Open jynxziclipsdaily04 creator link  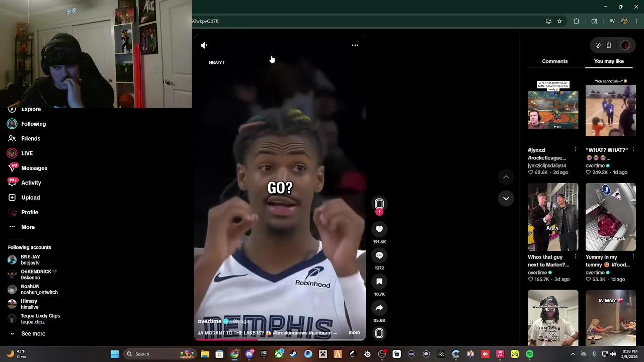click(x=547, y=165)
